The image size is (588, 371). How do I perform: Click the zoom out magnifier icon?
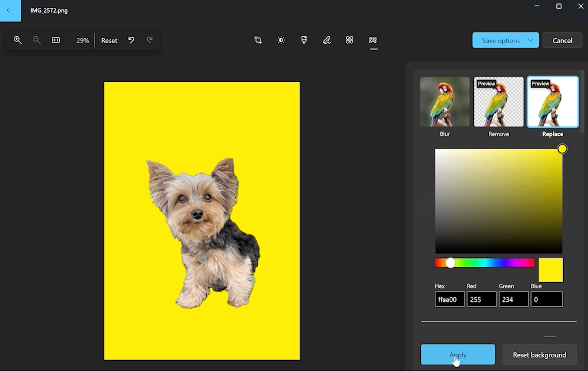pyautogui.click(x=37, y=40)
